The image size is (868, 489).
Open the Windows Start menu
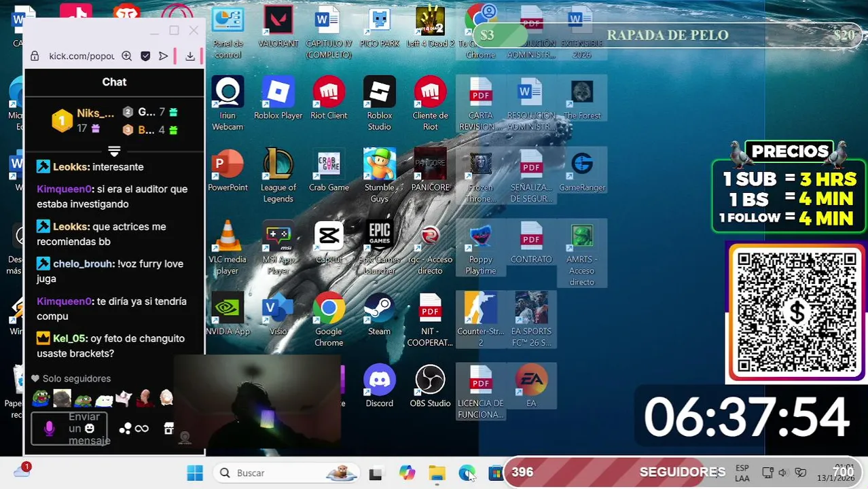coord(195,473)
